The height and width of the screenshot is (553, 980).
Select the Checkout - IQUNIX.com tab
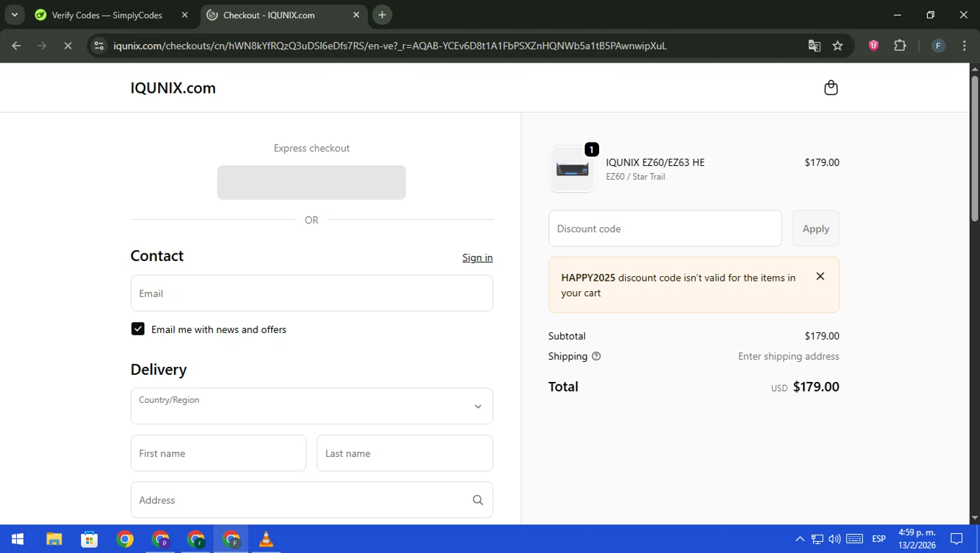269,15
